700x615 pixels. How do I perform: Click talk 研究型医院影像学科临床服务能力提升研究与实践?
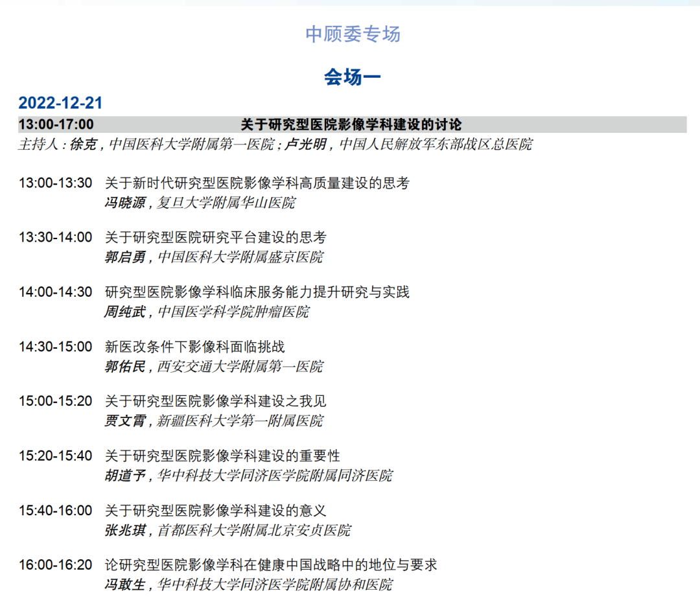pos(257,292)
